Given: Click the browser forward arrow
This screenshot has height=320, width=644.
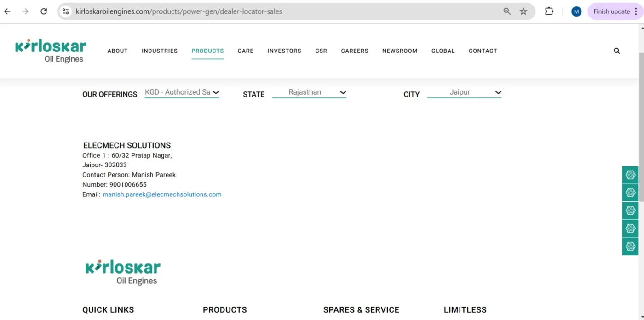Looking at the screenshot, I should (25, 11).
